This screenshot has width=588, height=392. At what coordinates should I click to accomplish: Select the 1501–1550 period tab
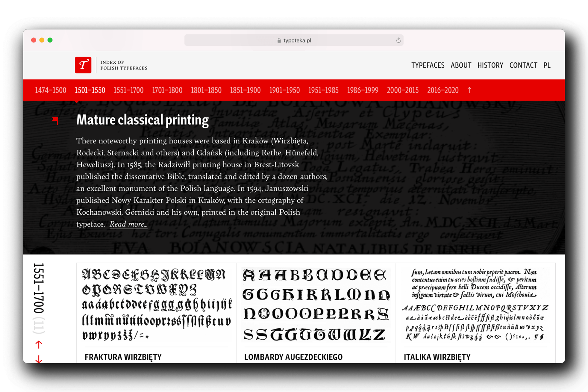[90, 90]
